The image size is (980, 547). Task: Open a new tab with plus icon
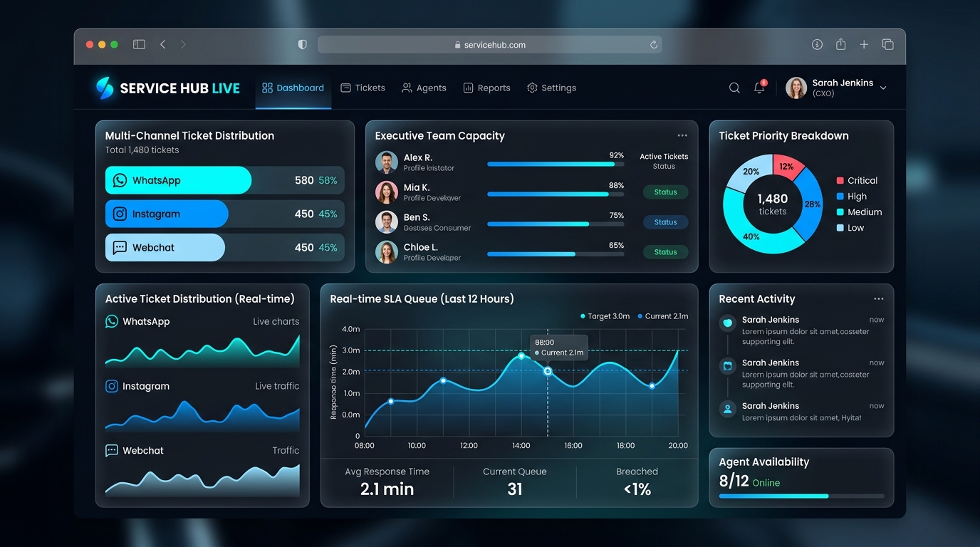pos(864,44)
